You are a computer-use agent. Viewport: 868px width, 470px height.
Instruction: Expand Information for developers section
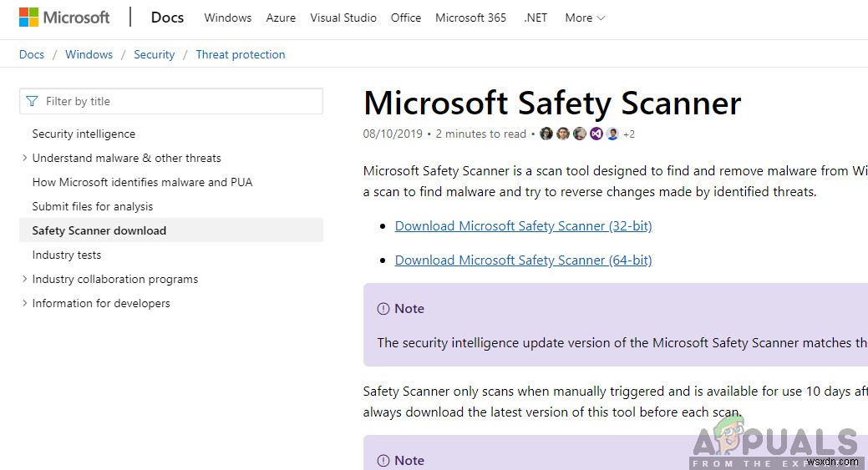pyautogui.click(x=24, y=303)
